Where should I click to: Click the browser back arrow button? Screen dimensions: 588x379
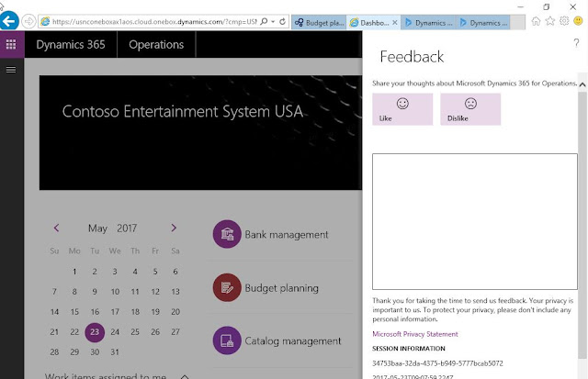point(9,21)
